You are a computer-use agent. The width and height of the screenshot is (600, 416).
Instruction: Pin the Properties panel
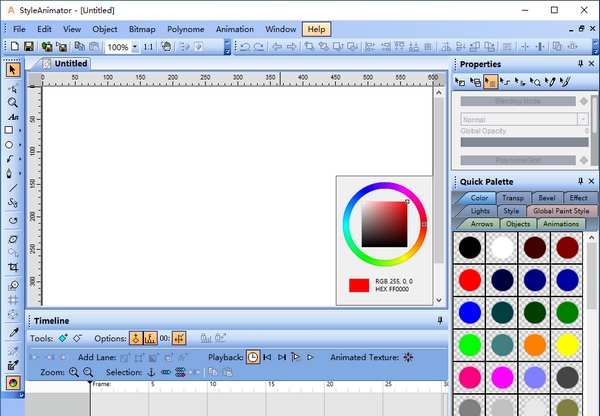point(580,64)
